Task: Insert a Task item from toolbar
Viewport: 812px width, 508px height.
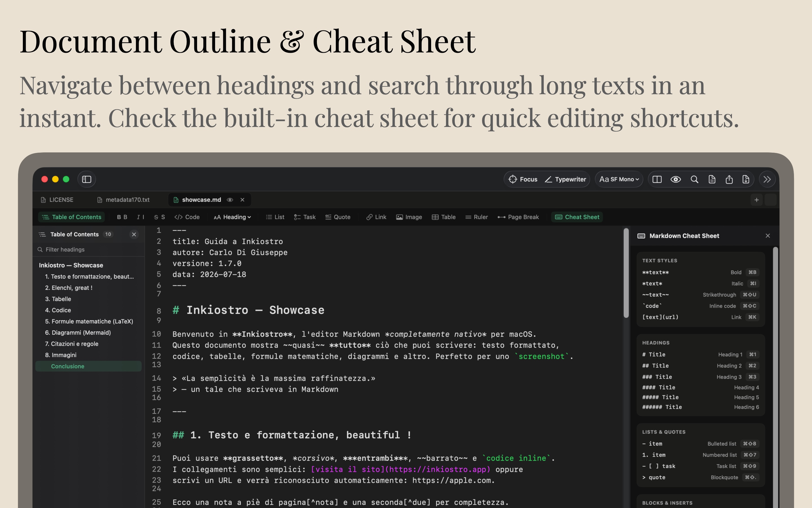Action: pos(305,217)
